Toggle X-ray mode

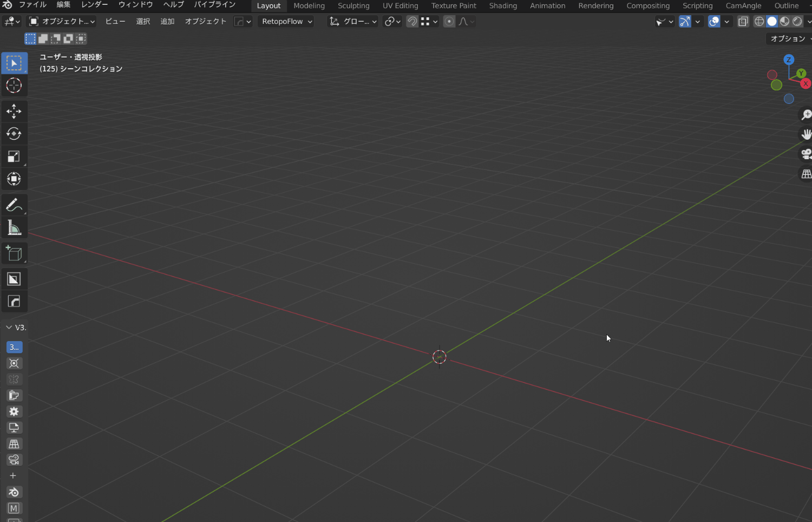743,22
